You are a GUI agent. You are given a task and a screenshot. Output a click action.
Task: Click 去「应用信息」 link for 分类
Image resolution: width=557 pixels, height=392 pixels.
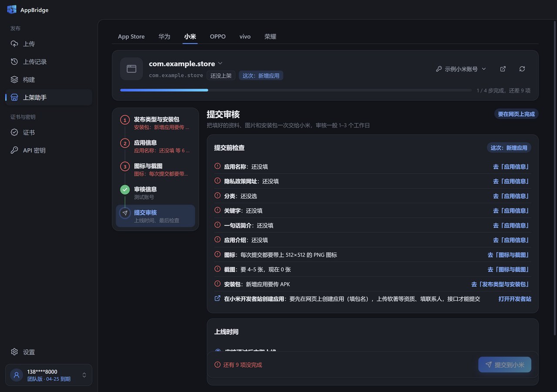511,196
